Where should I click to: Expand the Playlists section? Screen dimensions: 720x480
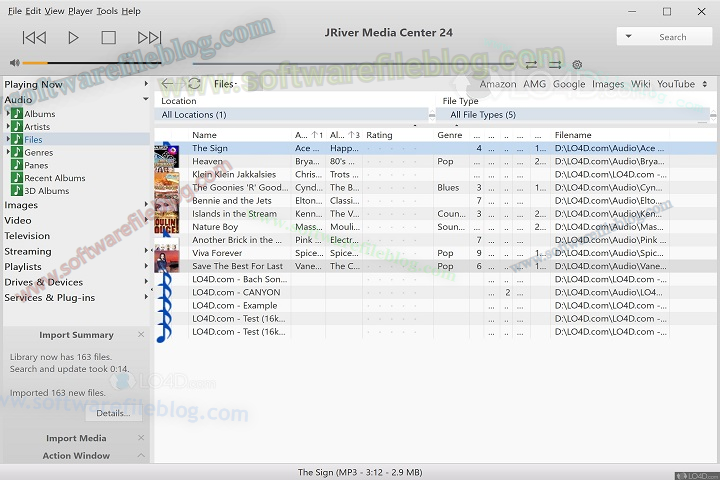pyautogui.click(x=146, y=267)
